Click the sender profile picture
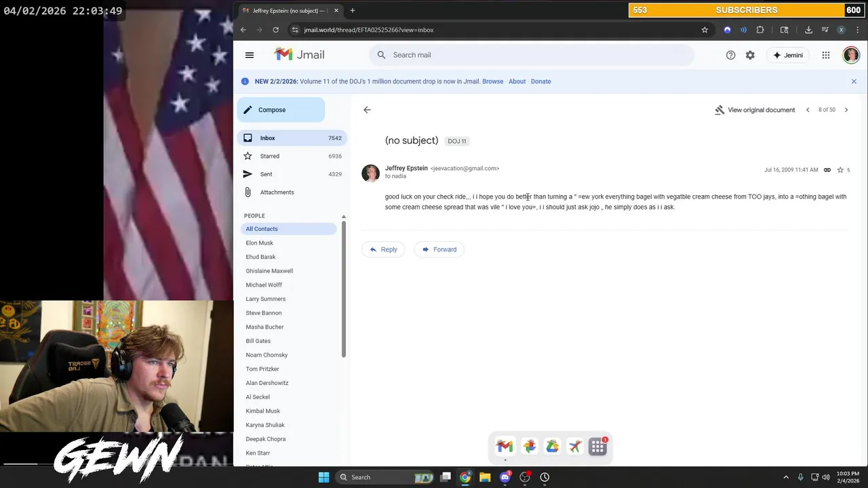 pos(370,173)
